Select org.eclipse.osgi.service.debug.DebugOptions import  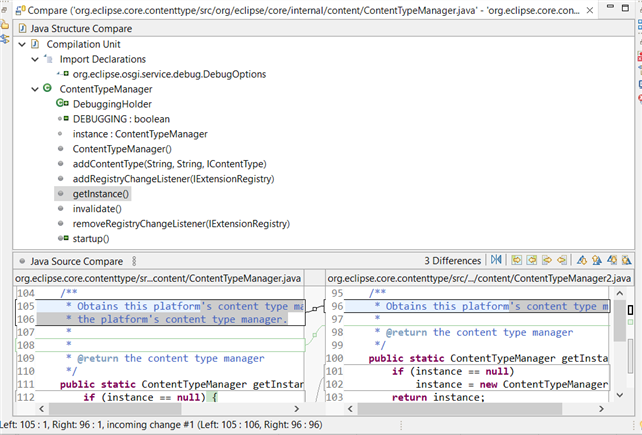[x=169, y=74]
